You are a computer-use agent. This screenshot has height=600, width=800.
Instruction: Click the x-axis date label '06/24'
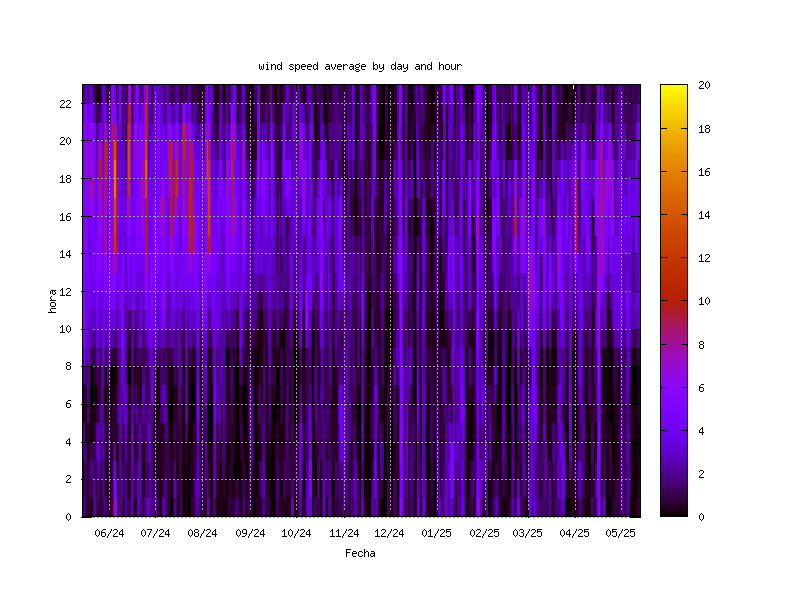109,533
